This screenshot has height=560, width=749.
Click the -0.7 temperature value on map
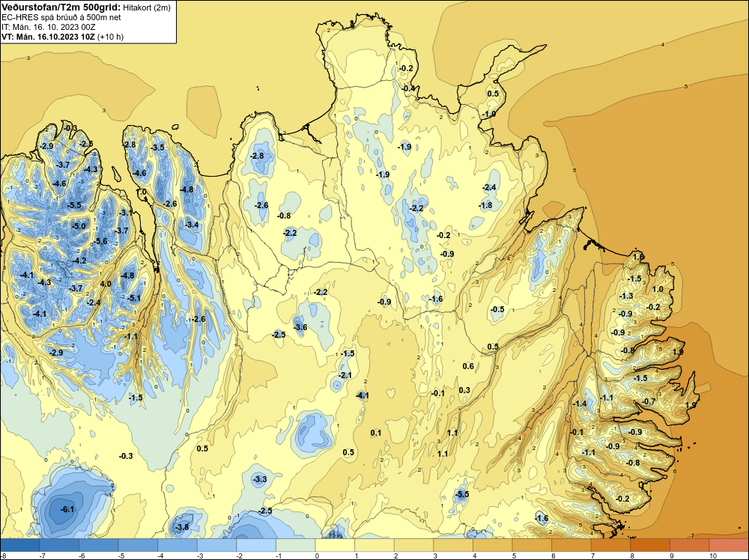(x=649, y=402)
